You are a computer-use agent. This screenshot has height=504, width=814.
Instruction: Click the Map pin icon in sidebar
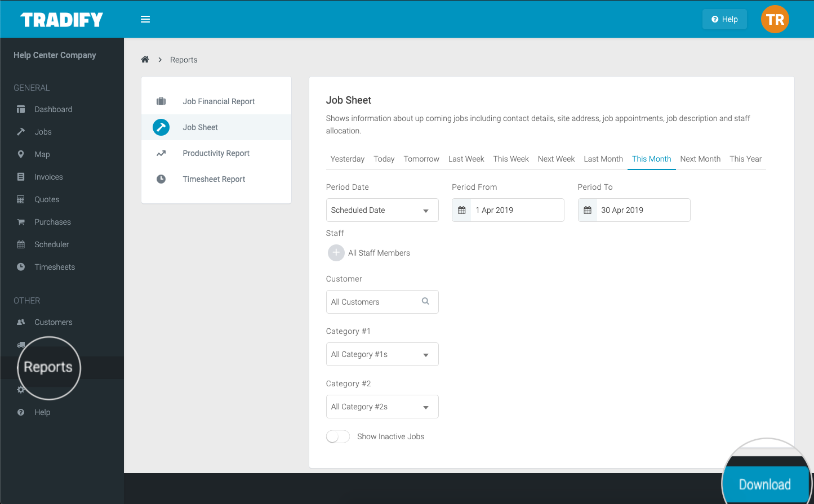tap(21, 154)
